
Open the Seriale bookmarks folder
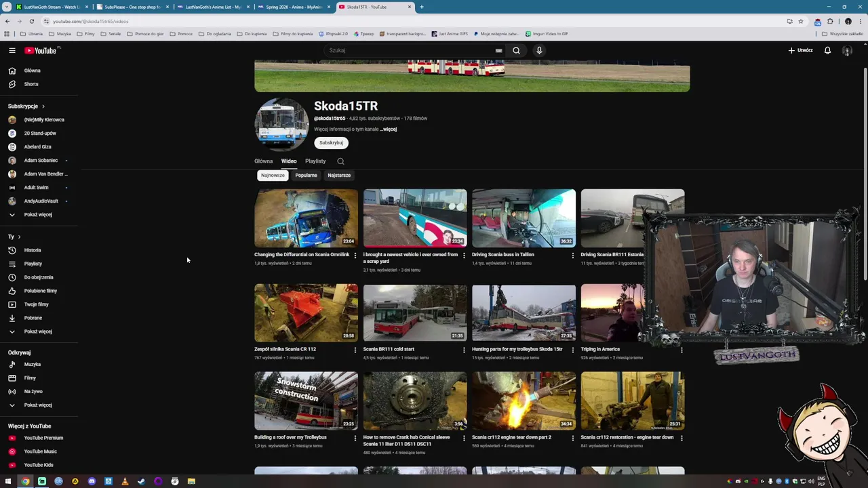(111, 33)
